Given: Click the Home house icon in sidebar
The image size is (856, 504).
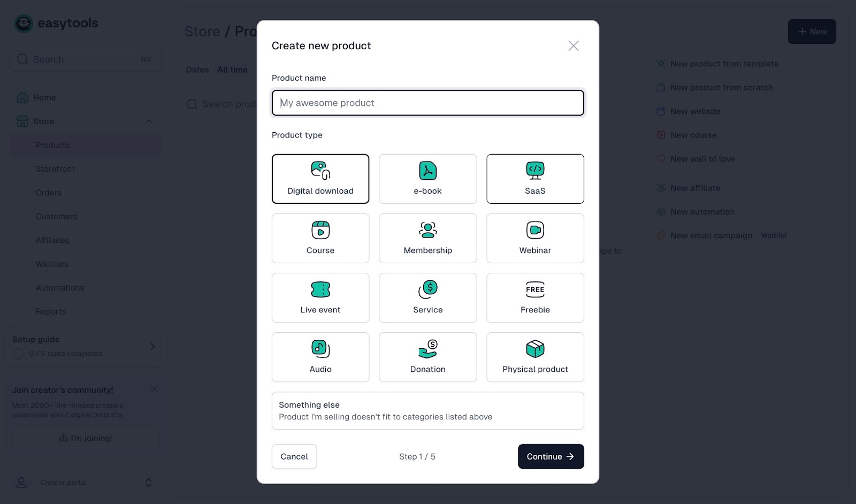Looking at the screenshot, I should [22, 97].
